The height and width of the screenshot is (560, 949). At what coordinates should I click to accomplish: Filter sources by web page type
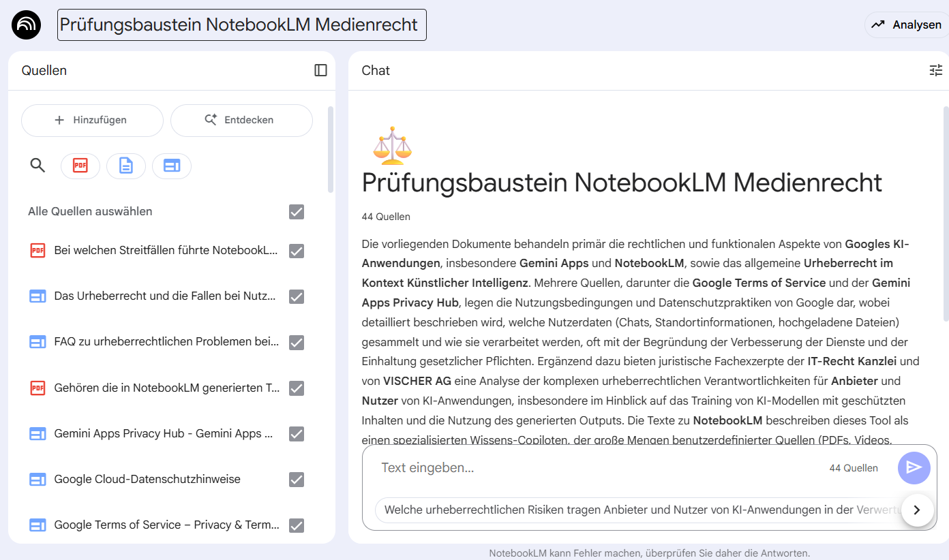[172, 166]
